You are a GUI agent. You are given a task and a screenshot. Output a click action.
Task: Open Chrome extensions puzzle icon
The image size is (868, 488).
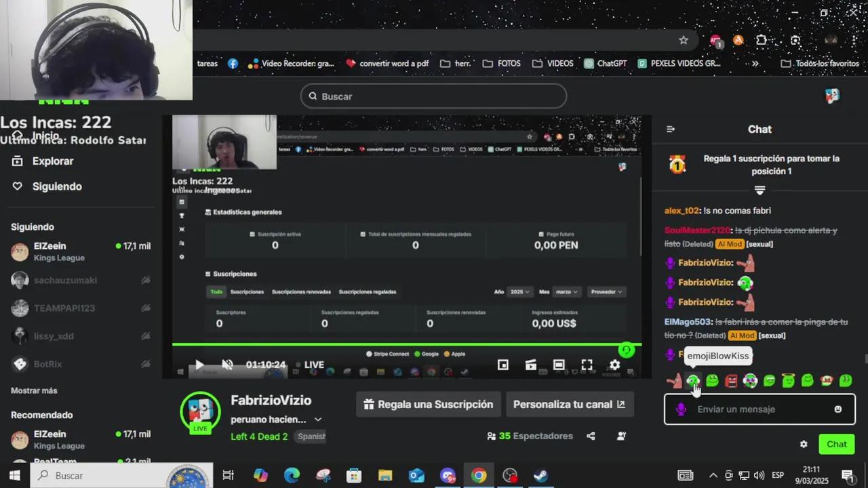[x=762, y=40]
